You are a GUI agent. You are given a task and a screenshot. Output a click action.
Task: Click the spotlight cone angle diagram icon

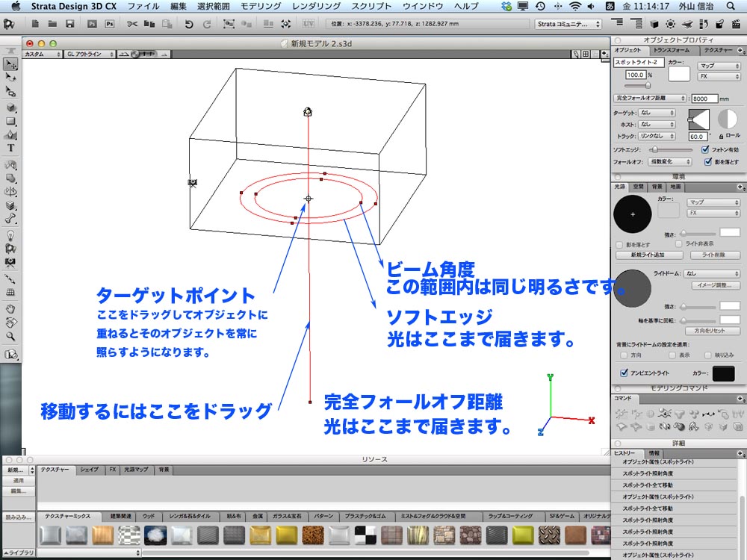(698, 119)
